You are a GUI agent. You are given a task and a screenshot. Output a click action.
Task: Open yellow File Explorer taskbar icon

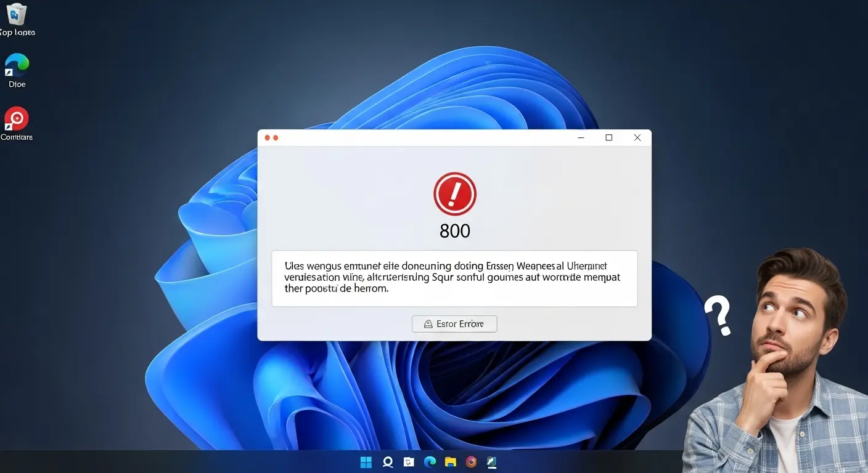tap(450, 462)
